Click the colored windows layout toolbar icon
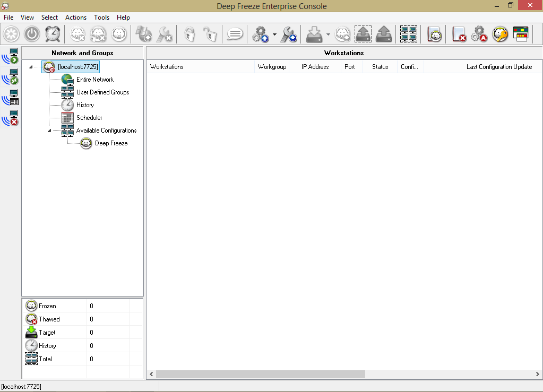Viewport: 543px width, 392px height. tap(521, 34)
